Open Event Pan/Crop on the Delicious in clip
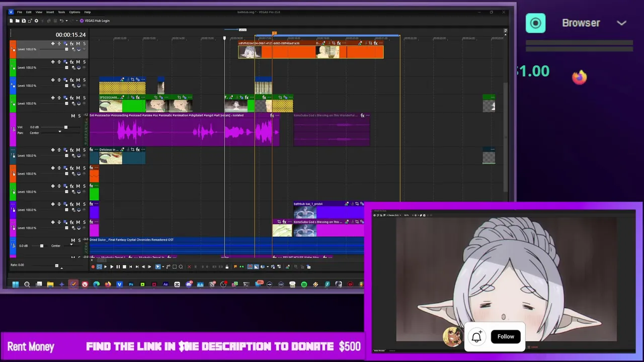Image resolution: width=644 pixels, height=362 pixels. click(132, 149)
